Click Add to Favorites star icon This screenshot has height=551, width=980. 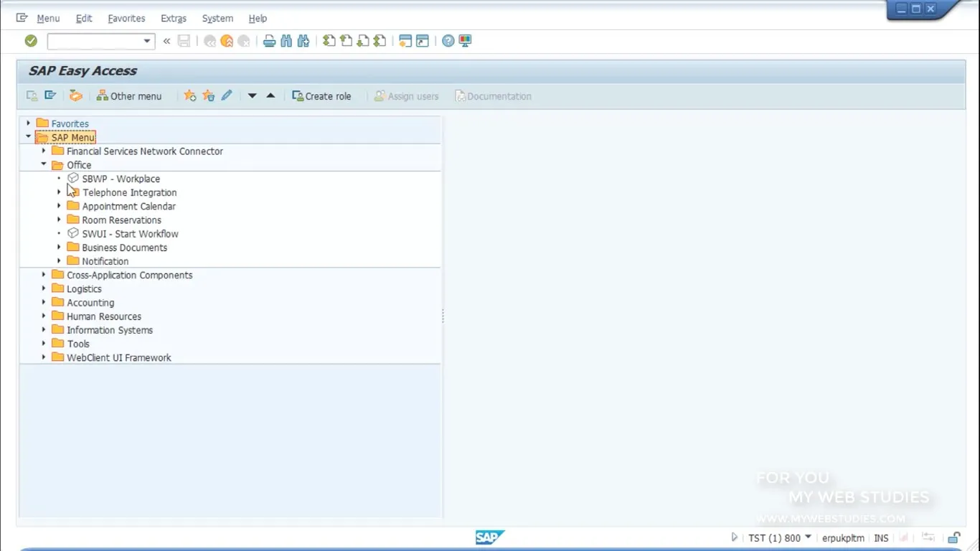point(189,95)
